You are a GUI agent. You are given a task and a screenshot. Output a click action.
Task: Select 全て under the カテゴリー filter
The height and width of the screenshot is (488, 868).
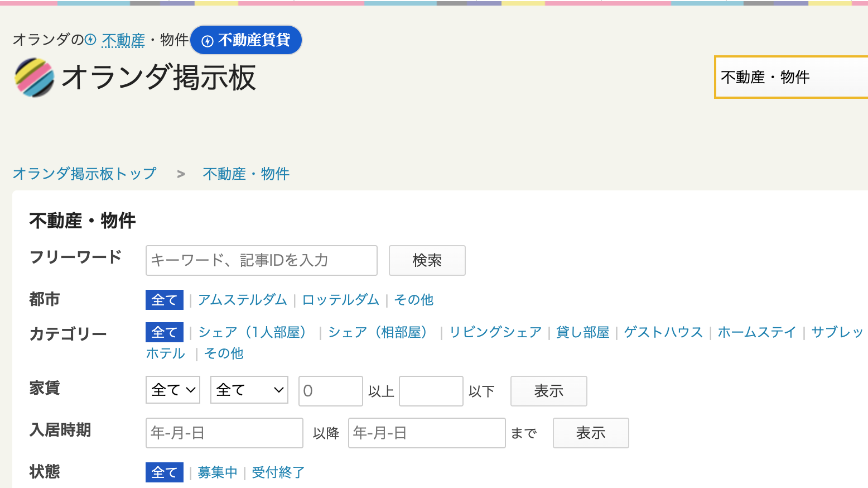tap(164, 332)
